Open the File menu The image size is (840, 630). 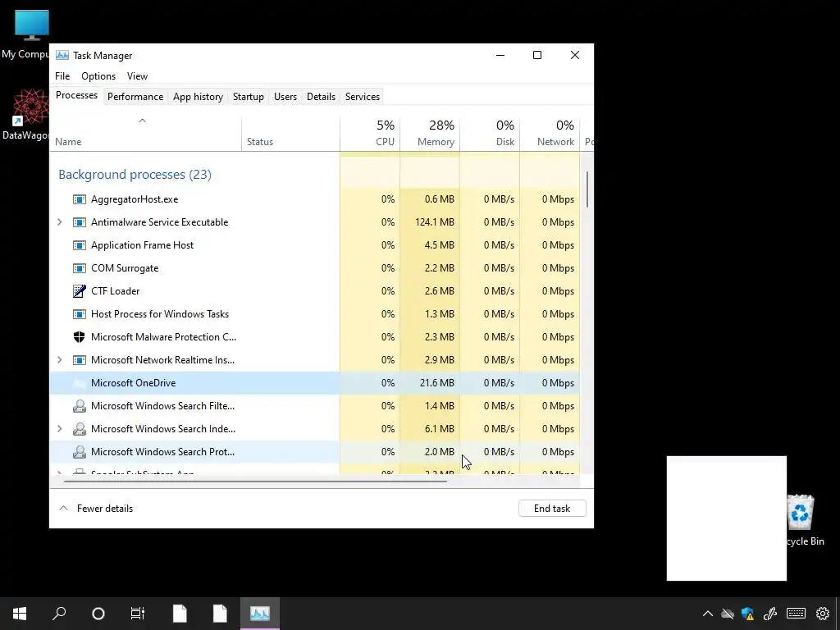coord(62,76)
